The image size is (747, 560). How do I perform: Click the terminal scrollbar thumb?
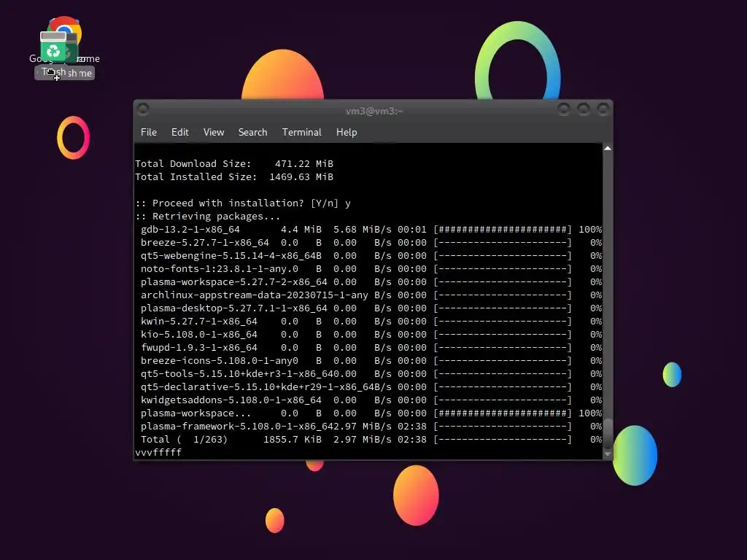point(608,433)
